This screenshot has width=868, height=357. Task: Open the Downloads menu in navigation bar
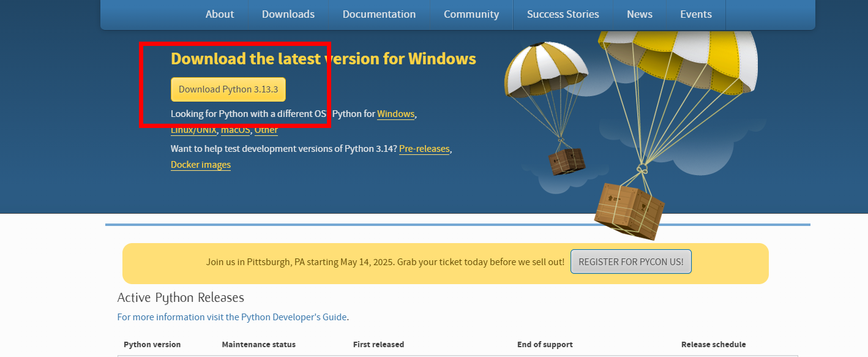pyautogui.click(x=288, y=14)
